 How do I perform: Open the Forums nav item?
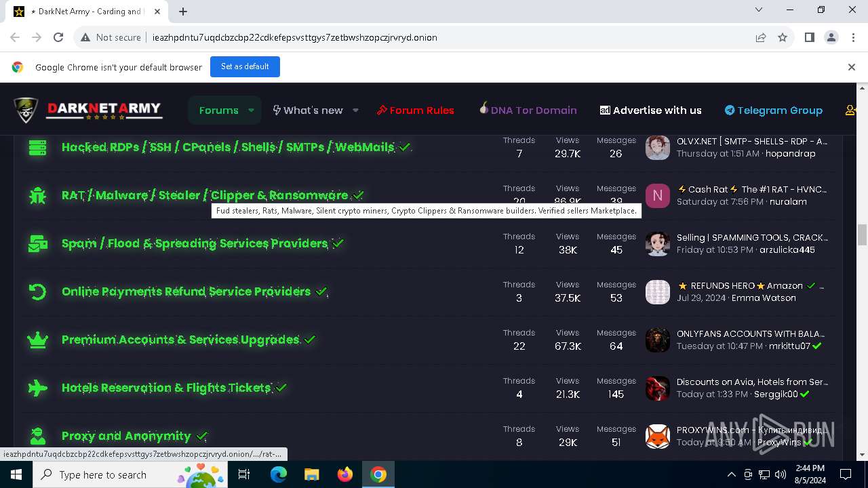(218, 110)
